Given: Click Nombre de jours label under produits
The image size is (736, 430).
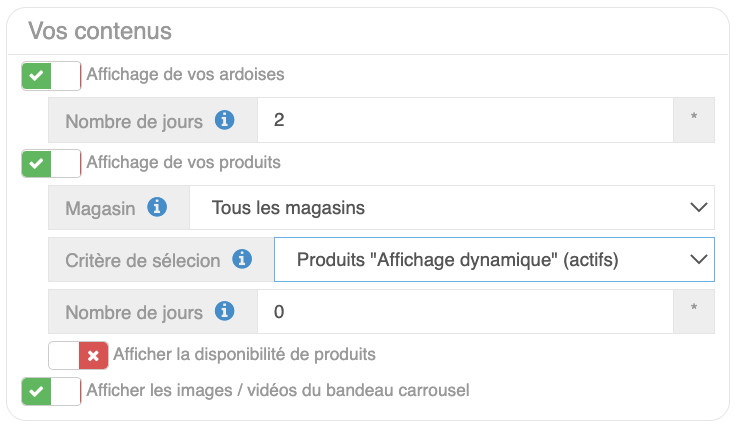Looking at the screenshot, I should [x=134, y=312].
